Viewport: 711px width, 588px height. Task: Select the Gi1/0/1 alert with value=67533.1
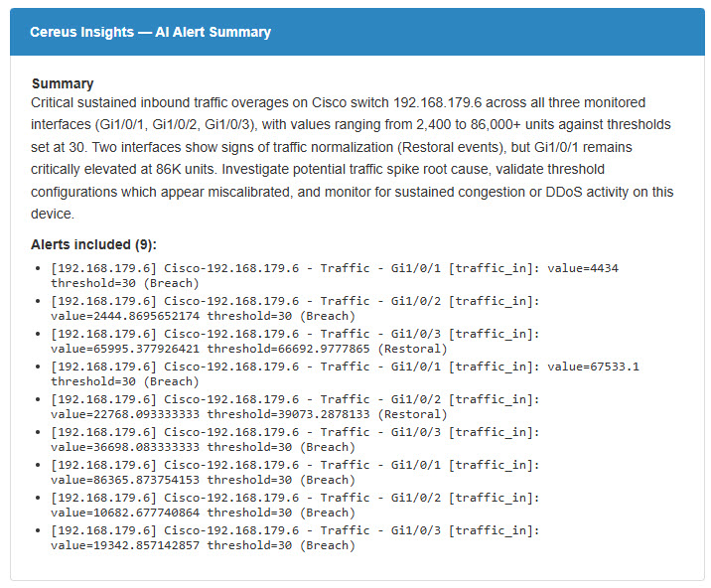[298, 367]
